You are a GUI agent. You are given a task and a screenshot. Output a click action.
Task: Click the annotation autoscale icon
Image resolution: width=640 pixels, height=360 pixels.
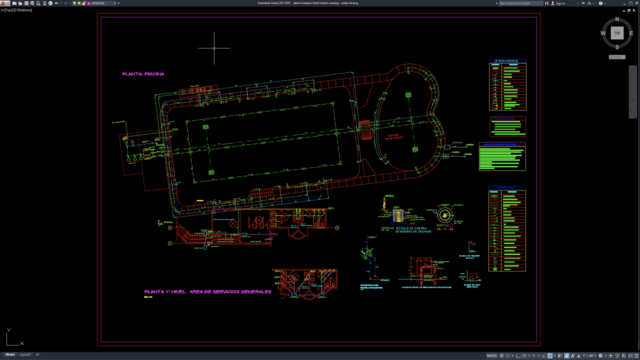(573, 356)
